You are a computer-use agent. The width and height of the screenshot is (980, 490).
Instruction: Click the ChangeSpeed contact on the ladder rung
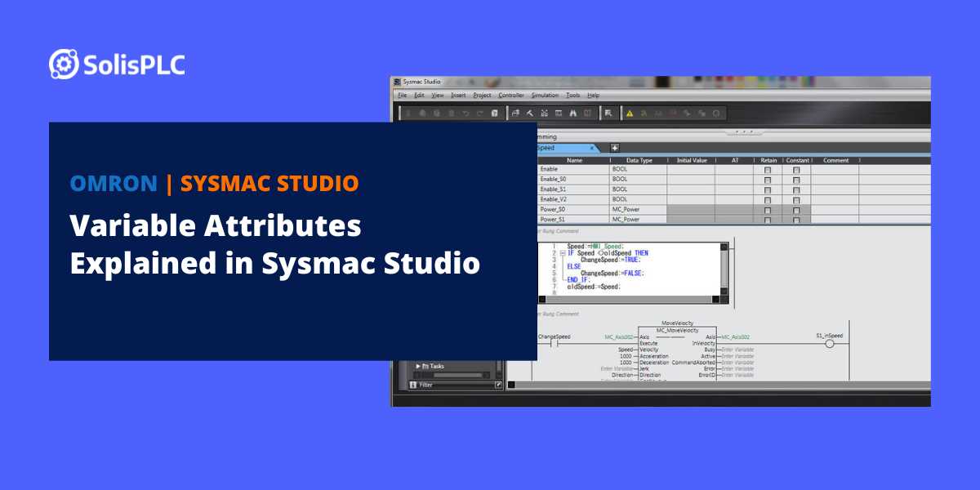tap(555, 344)
